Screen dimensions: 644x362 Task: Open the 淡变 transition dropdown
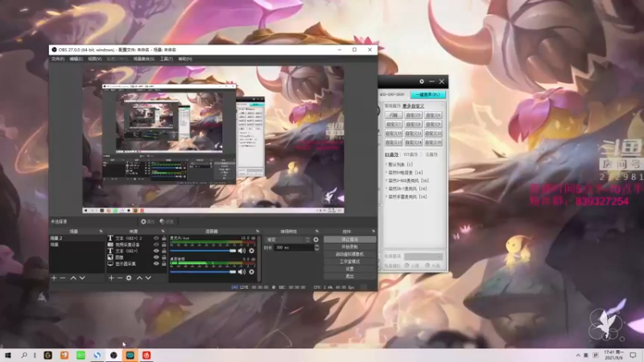pyautogui.click(x=288, y=240)
